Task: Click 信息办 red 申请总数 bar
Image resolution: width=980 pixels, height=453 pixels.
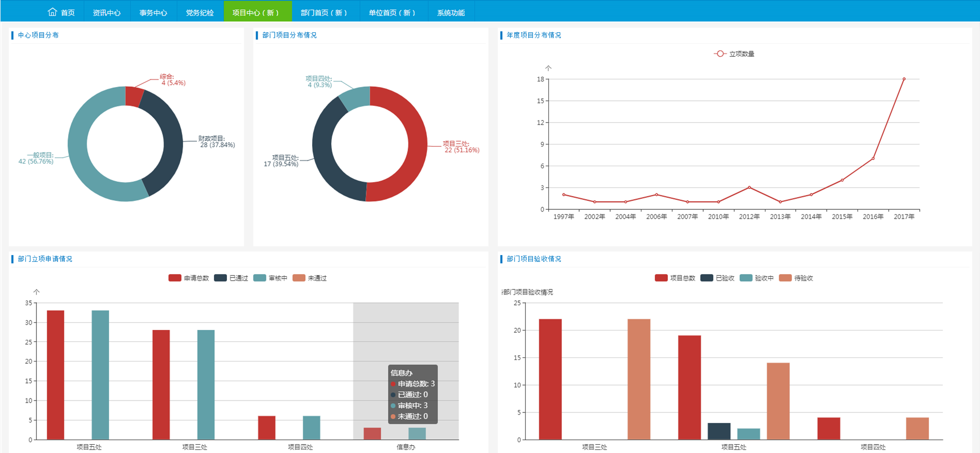Action: click(x=372, y=434)
